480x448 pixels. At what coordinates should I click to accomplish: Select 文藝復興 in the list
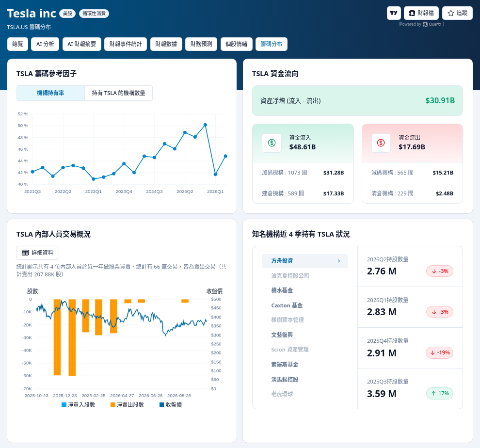[x=282, y=335]
